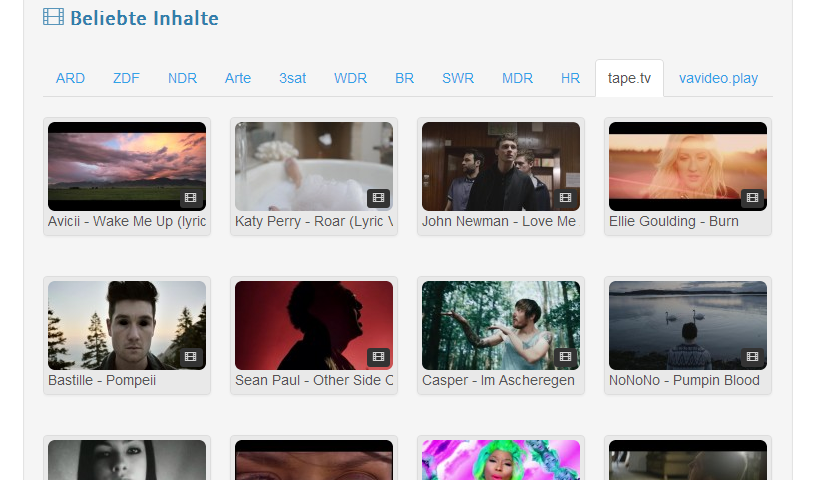Open Casper - Im Ascheregen video thumbnail
The width and height of the screenshot is (817, 480).
click(501, 325)
